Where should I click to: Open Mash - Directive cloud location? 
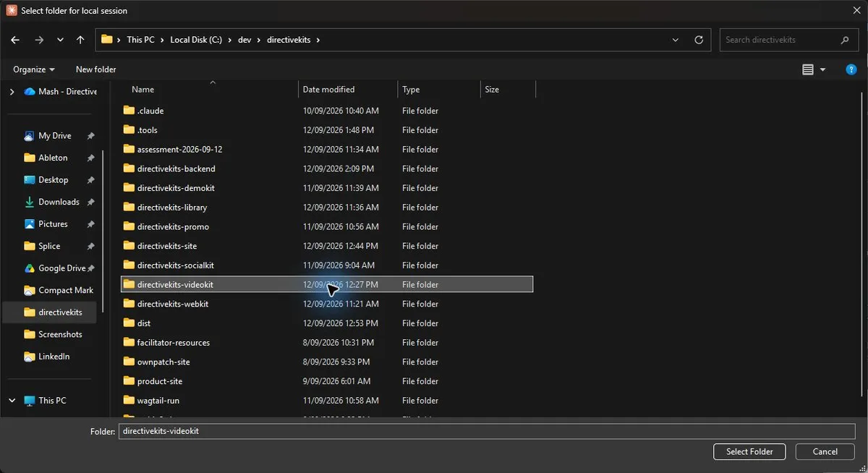pos(61,92)
